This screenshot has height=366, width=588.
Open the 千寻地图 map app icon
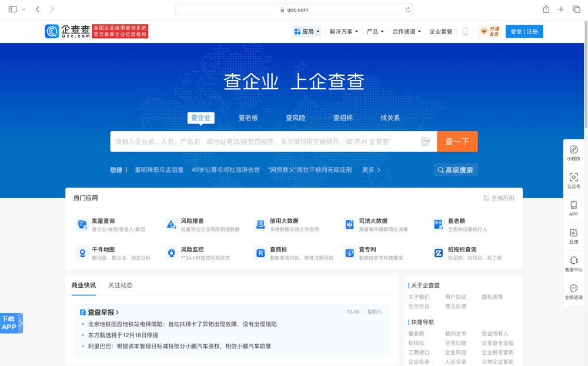click(82, 253)
